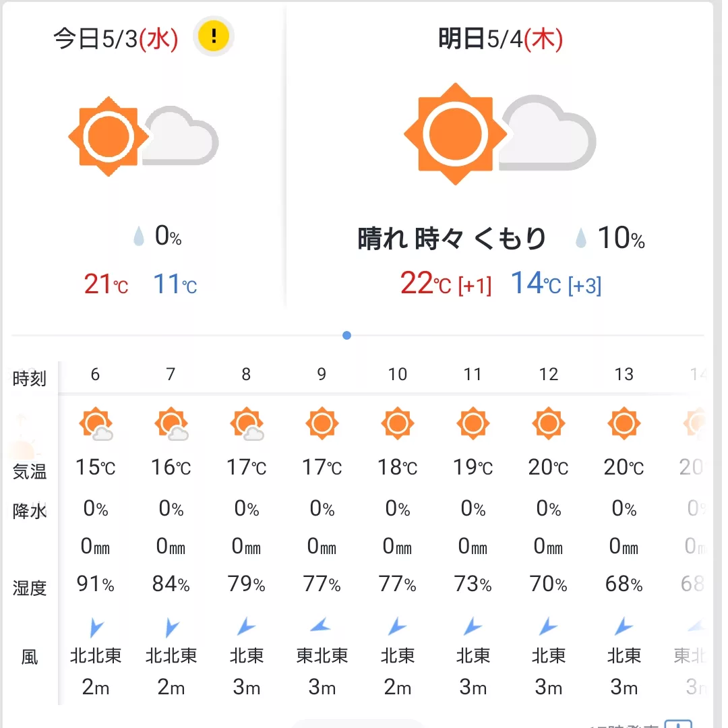
Task: Tap the 13 o'clock sunny icon
Action: (624, 424)
